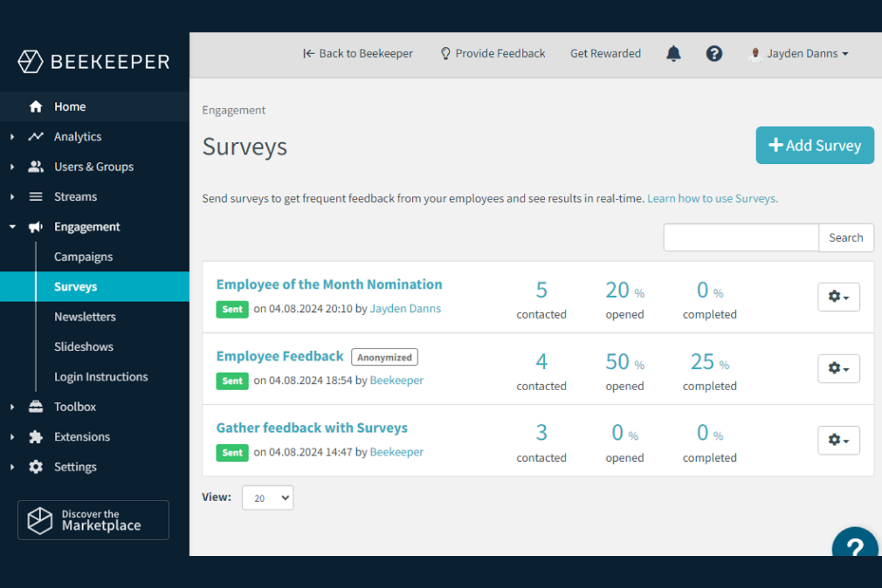This screenshot has height=588, width=882.
Task: Open the View page size dropdown
Action: (x=267, y=497)
